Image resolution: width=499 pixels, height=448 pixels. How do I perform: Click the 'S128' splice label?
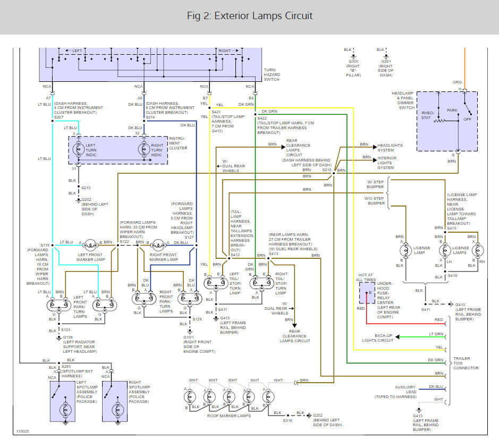(x=197, y=319)
